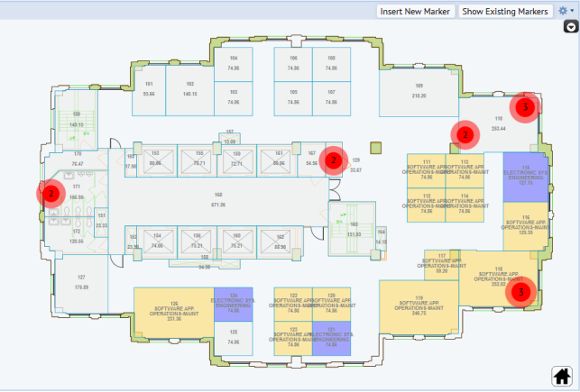
Task: Select room 102 on the floor plan
Action: point(189,89)
